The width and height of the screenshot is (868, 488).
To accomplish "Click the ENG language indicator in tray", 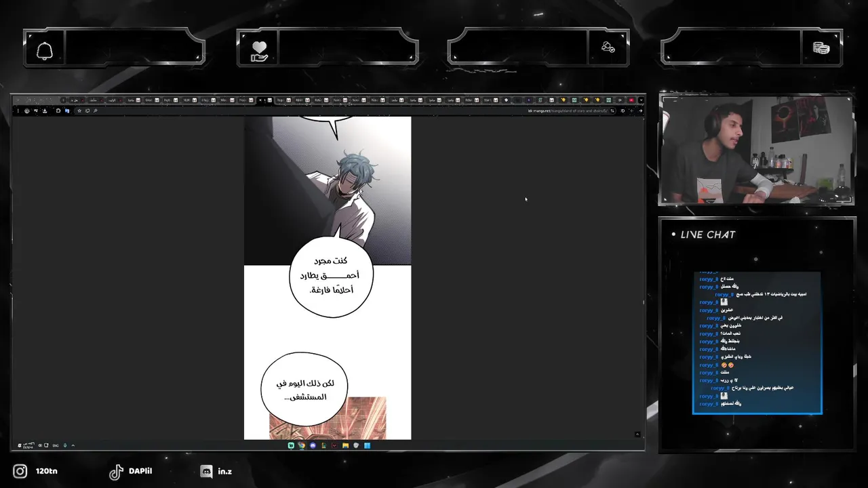I will (56, 445).
